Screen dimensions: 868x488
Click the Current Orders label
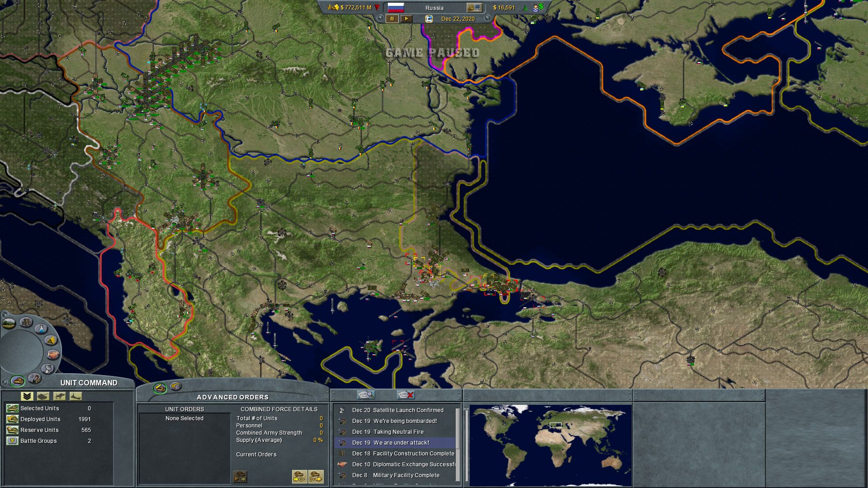[x=256, y=454]
